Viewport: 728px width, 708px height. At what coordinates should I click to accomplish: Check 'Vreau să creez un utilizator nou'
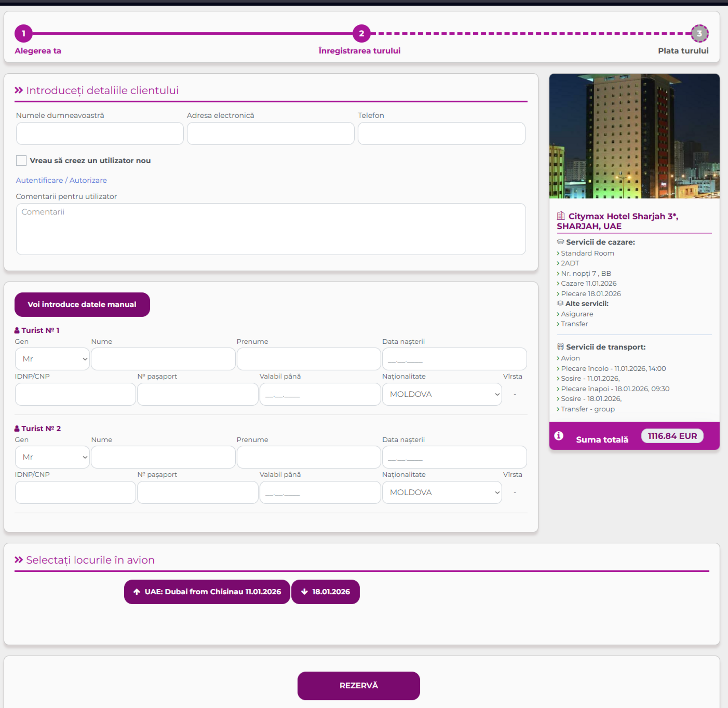point(21,160)
